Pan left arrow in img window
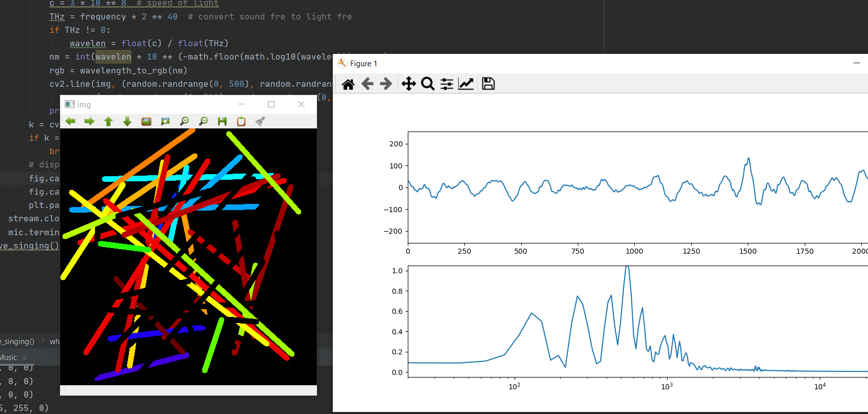The height and width of the screenshot is (414, 868). (x=70, y=121)
